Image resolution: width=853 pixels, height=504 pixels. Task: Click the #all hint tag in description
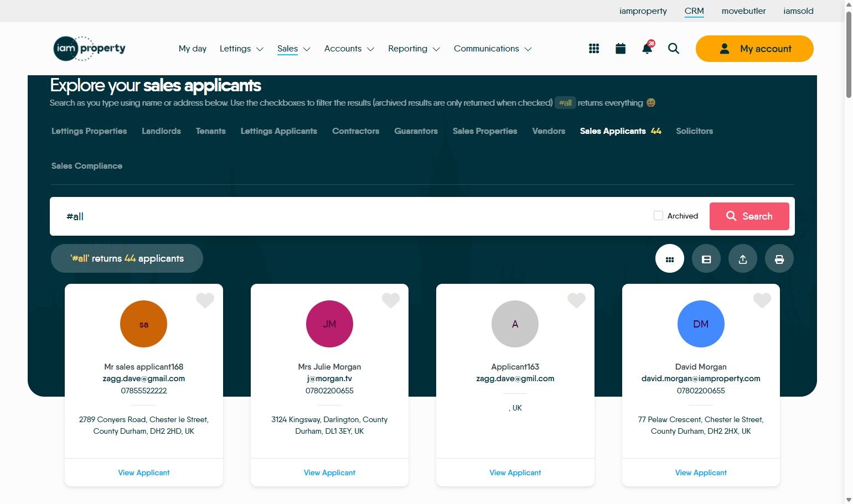(565, 103)
